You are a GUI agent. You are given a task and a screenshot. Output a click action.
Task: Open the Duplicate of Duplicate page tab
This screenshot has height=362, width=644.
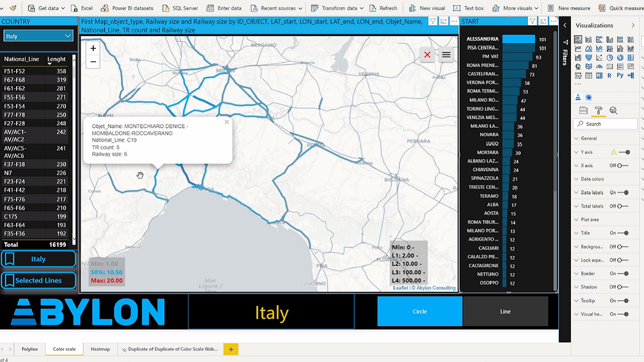170,349
